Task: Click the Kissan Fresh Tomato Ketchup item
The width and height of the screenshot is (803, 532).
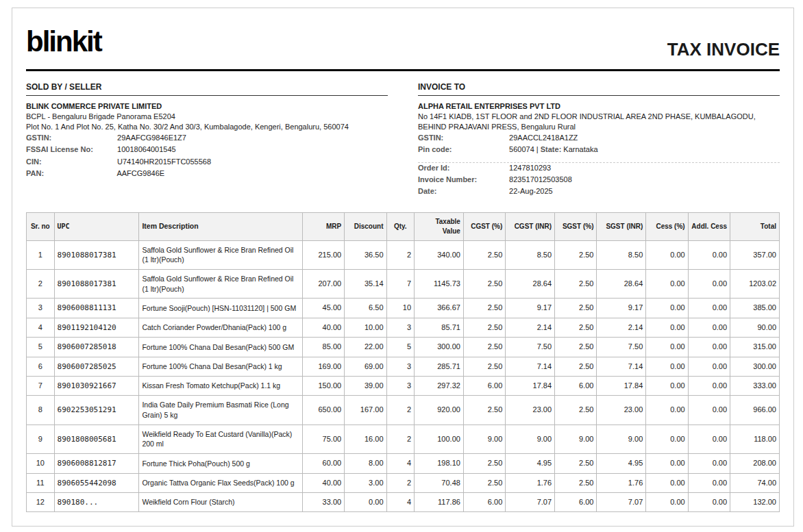Action: [210, 385]
